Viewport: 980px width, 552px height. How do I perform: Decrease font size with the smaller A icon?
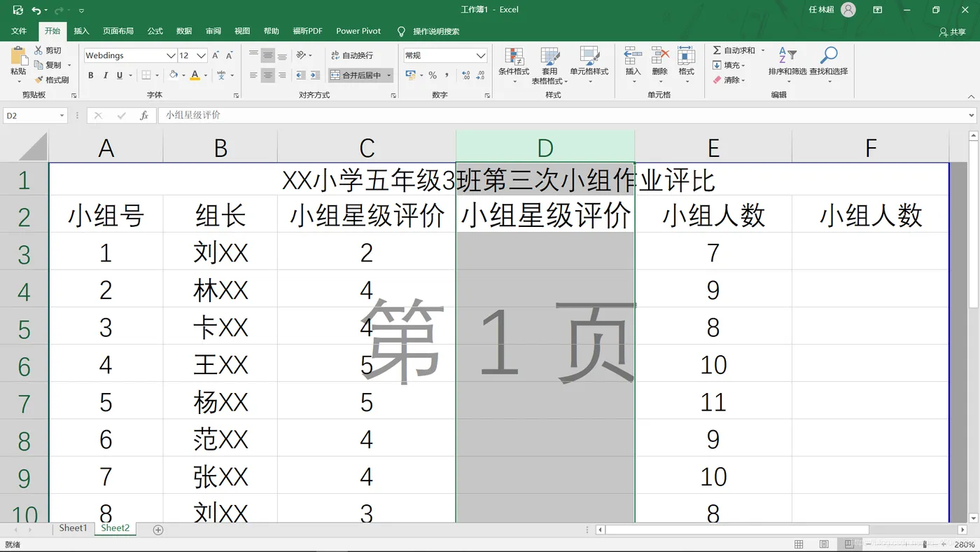230,55
